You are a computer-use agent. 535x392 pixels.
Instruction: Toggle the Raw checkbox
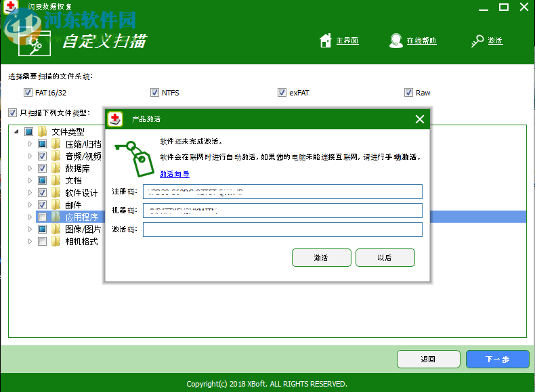click(x=408, y=93)
